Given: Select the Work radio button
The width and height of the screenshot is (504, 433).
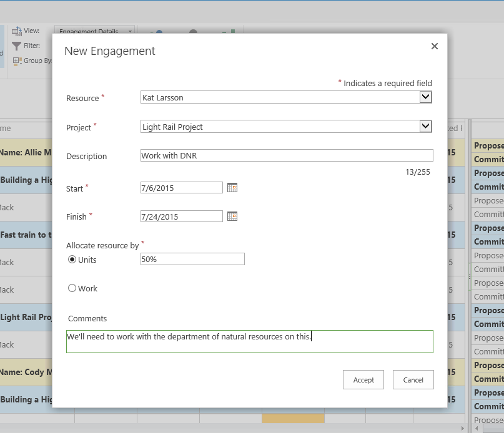Looking at the screenshot, I should tap(72, 288).
